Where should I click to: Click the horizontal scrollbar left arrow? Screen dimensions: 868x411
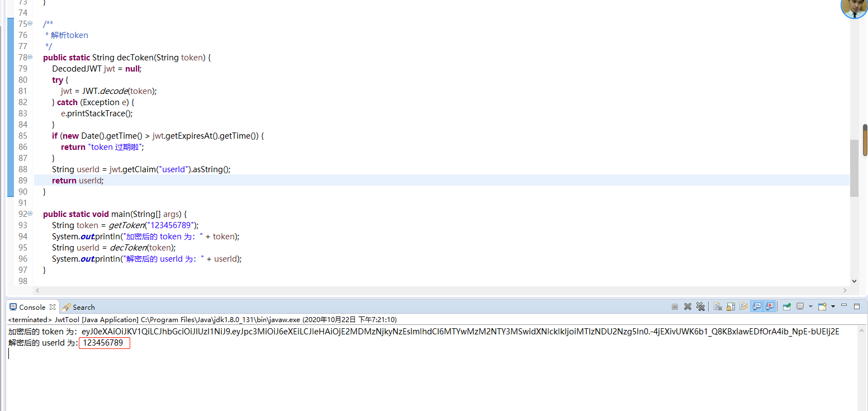click(37, 290)
